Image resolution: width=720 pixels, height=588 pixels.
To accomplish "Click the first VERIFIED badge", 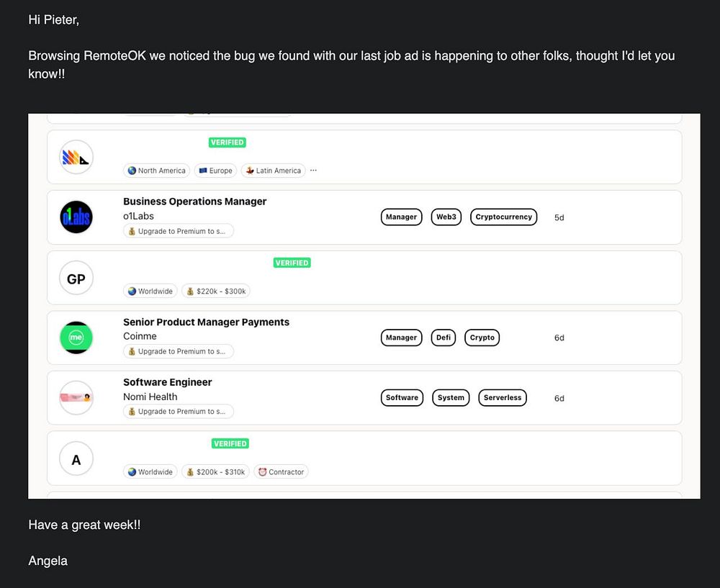I will pos(228,143).
